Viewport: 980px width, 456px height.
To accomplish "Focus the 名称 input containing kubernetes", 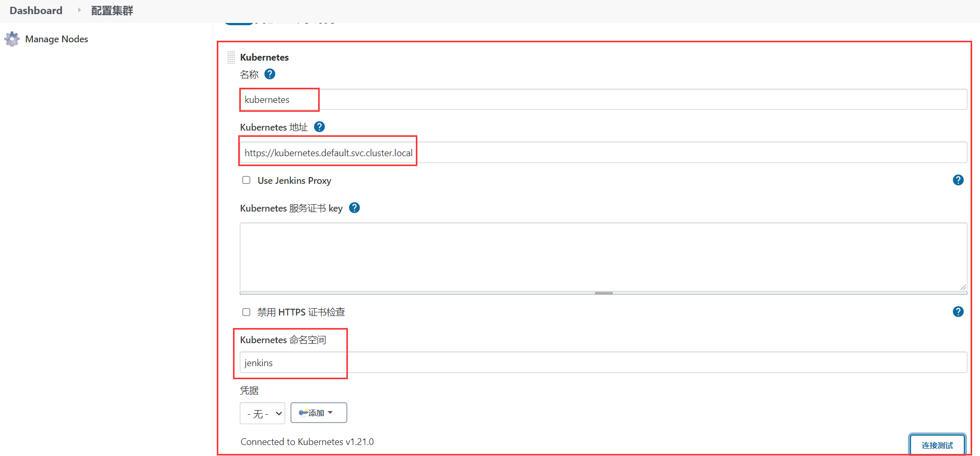I will pyautogui.click(x=603, y=99).
